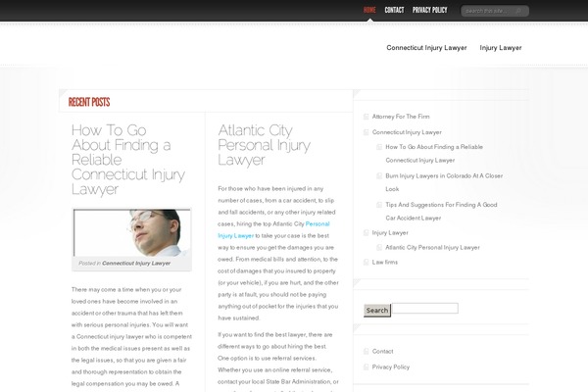
Task: Click the sidebar Search button
Action: pos(377,311)
